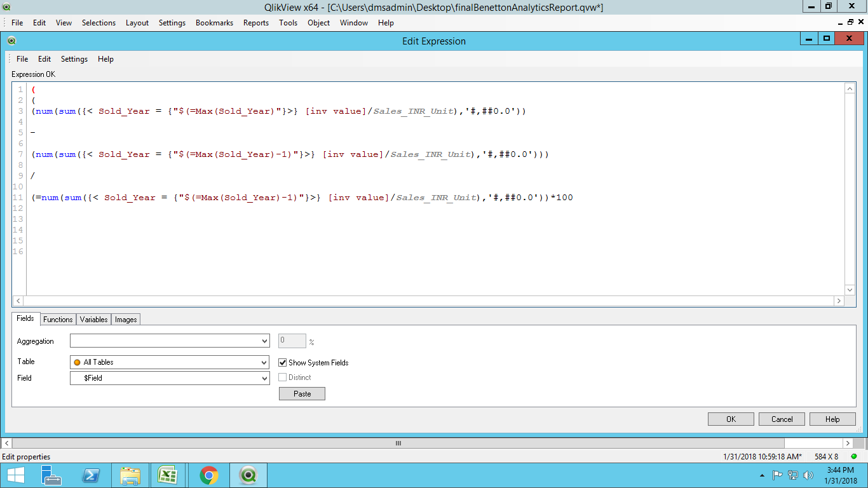Click the volume speaker tray icon
The height and width of the screenshot is (488, 868).
[808, 475]
